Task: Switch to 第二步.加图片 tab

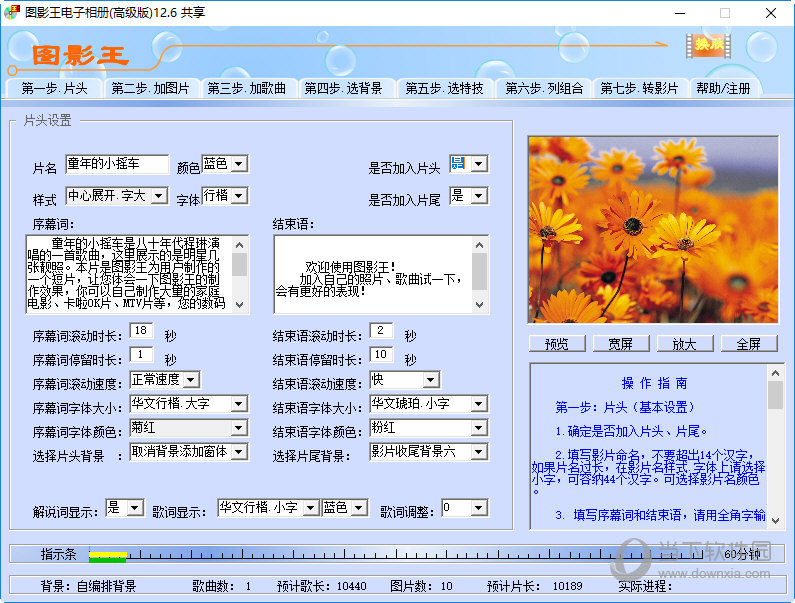Action: [150, 88]
